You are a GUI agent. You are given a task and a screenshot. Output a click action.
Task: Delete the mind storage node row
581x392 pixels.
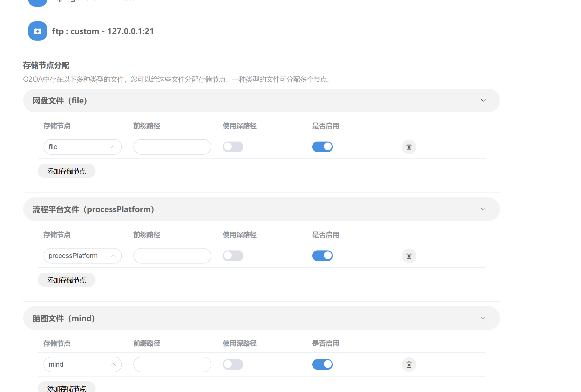click(x=409, y=364)
